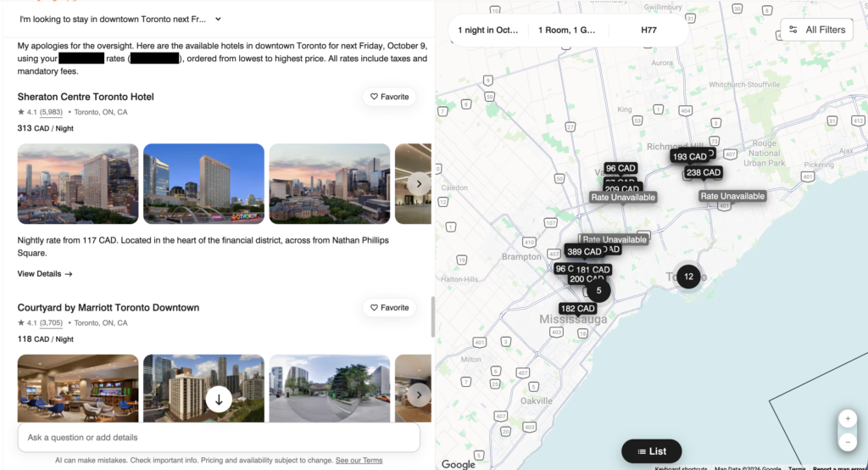Screen dimensions: 868x470
Task: Select the 389 CAD map marker
Action: [583, 252]
